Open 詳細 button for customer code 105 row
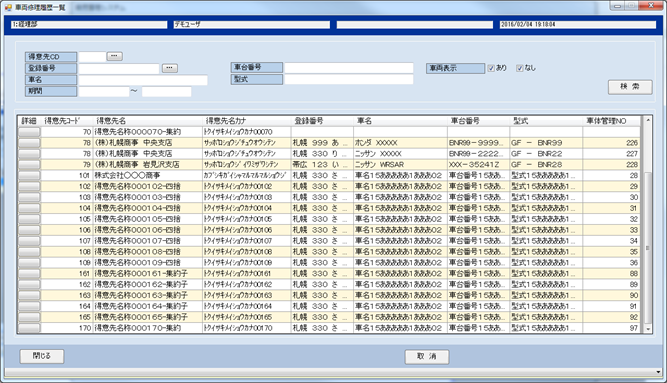Viewport: 667px width, 383px height. pyautogui.click(x=29, y=219)
